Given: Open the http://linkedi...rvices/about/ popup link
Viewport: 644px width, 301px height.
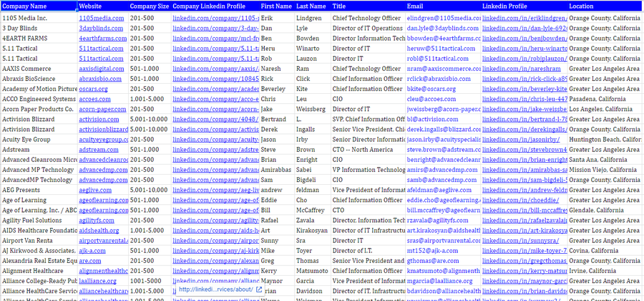Looking at the screenshot, I should 216,290.
